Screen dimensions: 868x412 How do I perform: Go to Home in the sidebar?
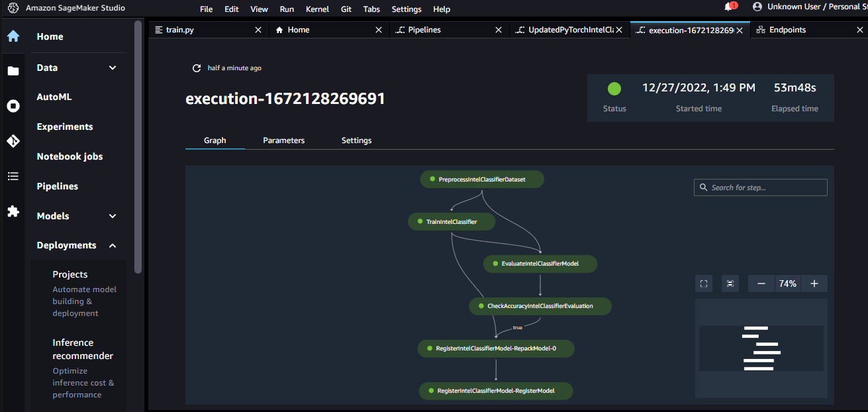point(50,36)
